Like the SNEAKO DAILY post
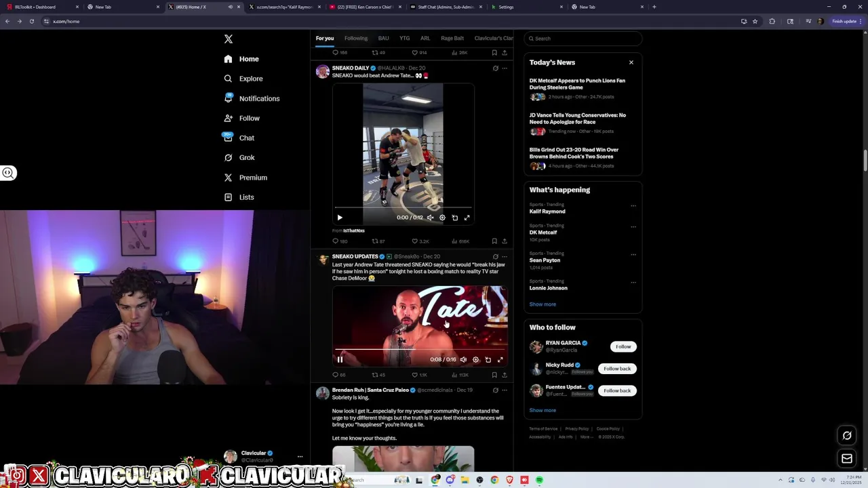 (420, 241)
